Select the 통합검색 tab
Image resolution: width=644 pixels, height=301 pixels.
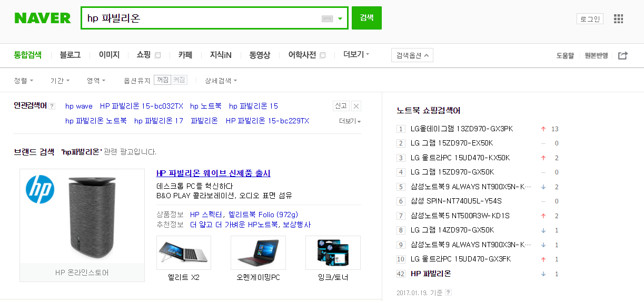coord(28,55)
